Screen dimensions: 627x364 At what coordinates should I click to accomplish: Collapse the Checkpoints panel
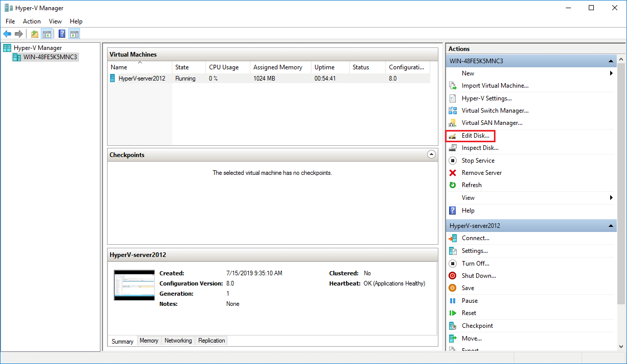pyautogui.click(x=431, y=154)
